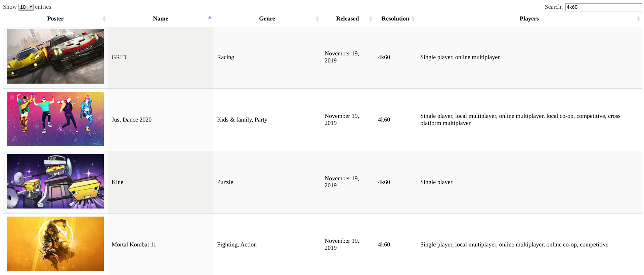Click the Name column header text
The image size is (644, 275).
point(160,19)
